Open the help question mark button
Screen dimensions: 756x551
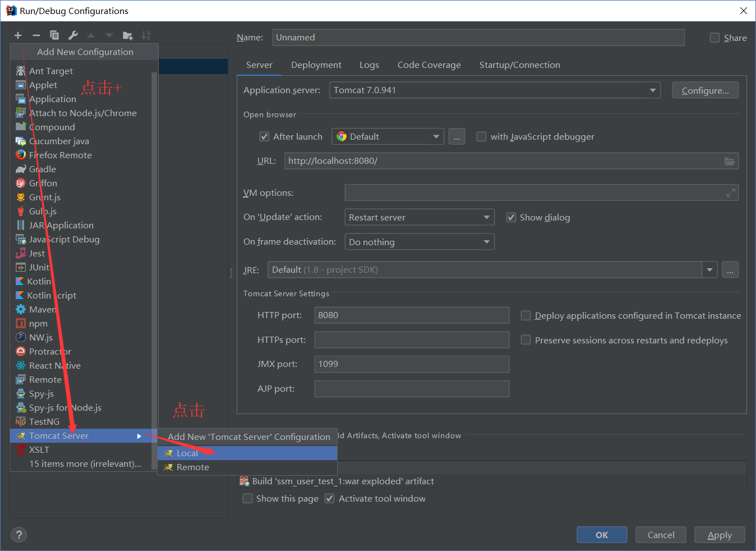[x=19, y=535]
